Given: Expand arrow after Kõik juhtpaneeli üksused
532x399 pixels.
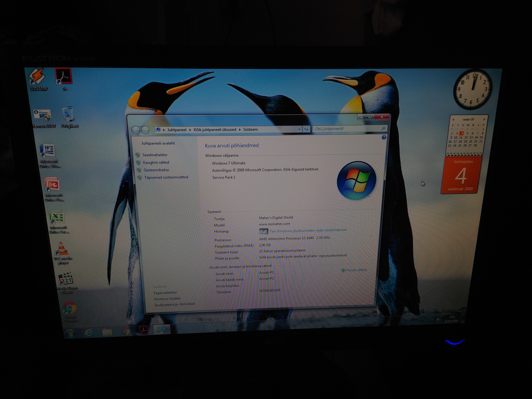Looking at the screenshot, I should [240, 130].
